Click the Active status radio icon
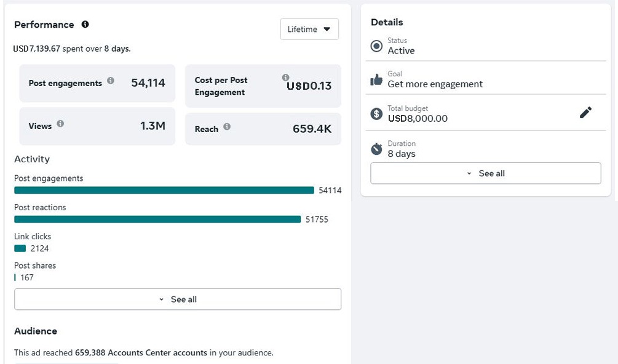 [376, 46]
